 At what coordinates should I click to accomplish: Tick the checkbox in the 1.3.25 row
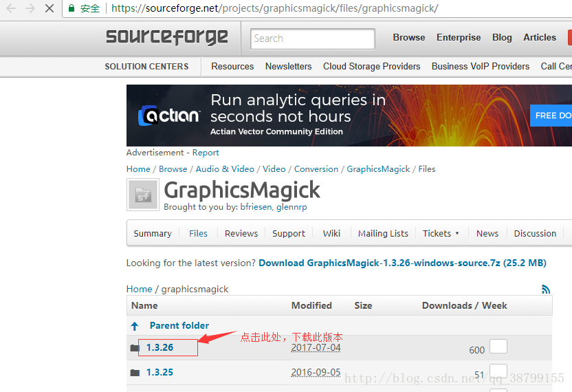[x=498, y=372]
